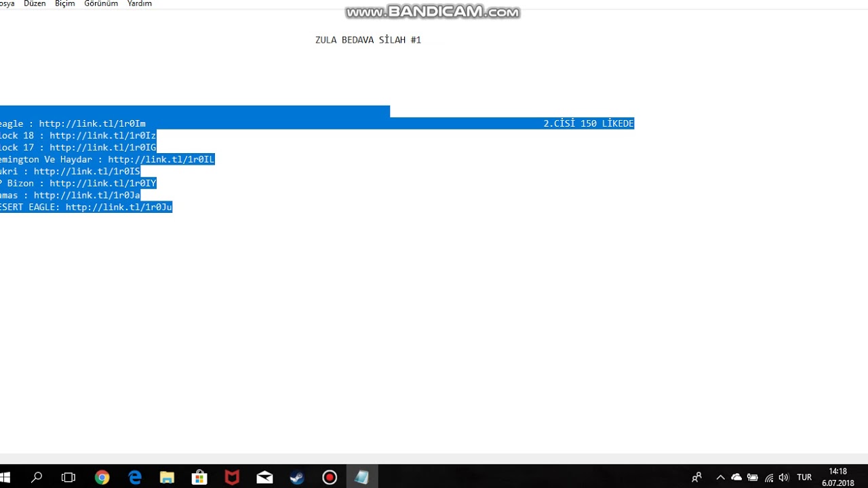
Task: Click the ZULA BEDAVA SİLAH #1 heading
Action: [x=368, y=40]
